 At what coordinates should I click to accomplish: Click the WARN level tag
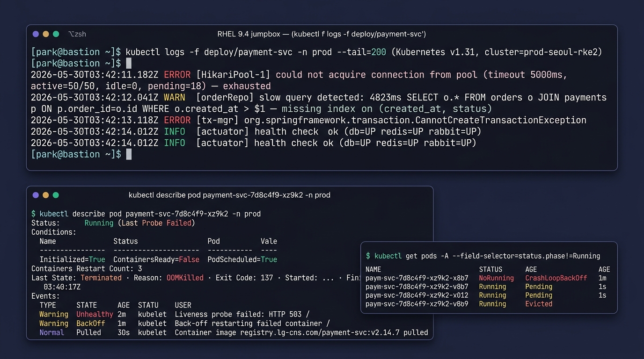click(x=174, y=97)
